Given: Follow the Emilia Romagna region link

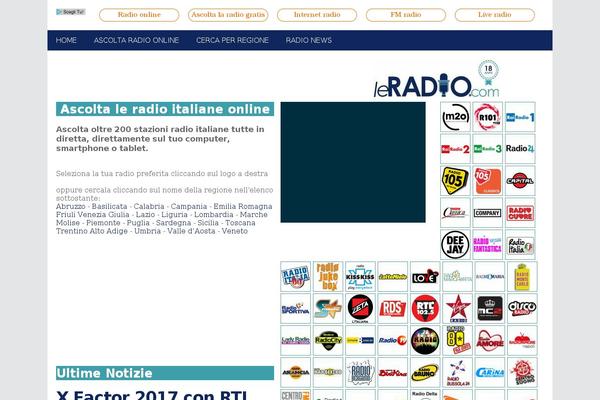Looking at the screenshot, I should [243, 206].
